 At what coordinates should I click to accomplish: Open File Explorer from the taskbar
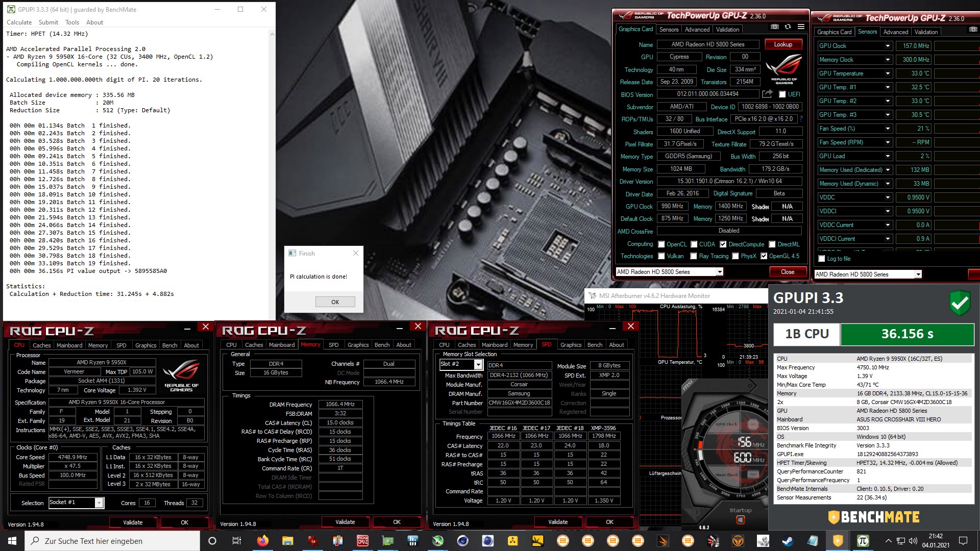coord(287,541)
